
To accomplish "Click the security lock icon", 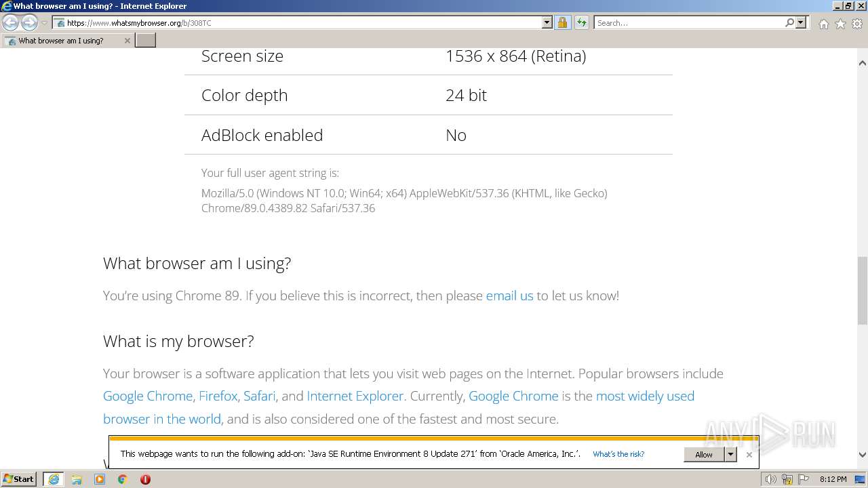I will [x=562, y=23].
